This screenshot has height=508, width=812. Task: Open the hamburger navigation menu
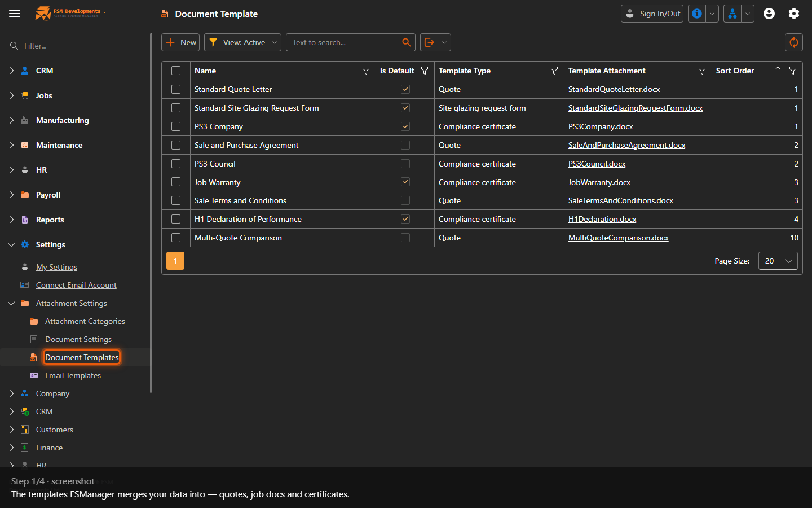[x=15, y=14]
